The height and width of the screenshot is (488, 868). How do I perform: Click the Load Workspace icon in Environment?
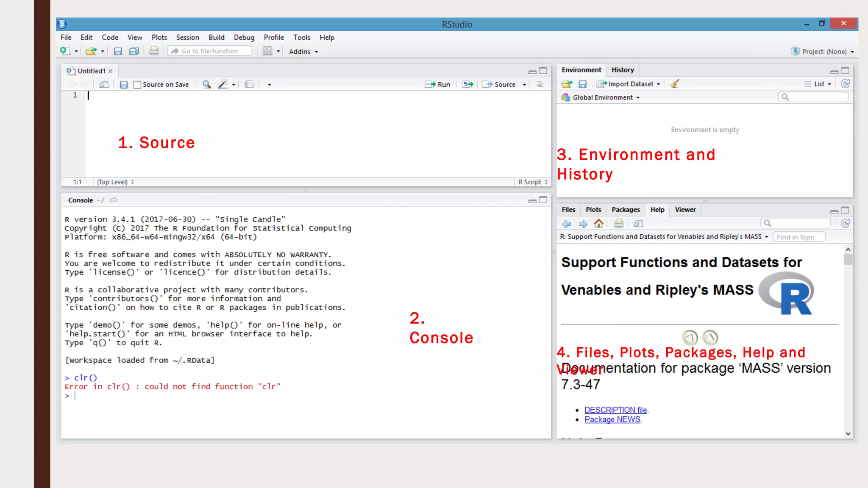[x=567, y=84]
